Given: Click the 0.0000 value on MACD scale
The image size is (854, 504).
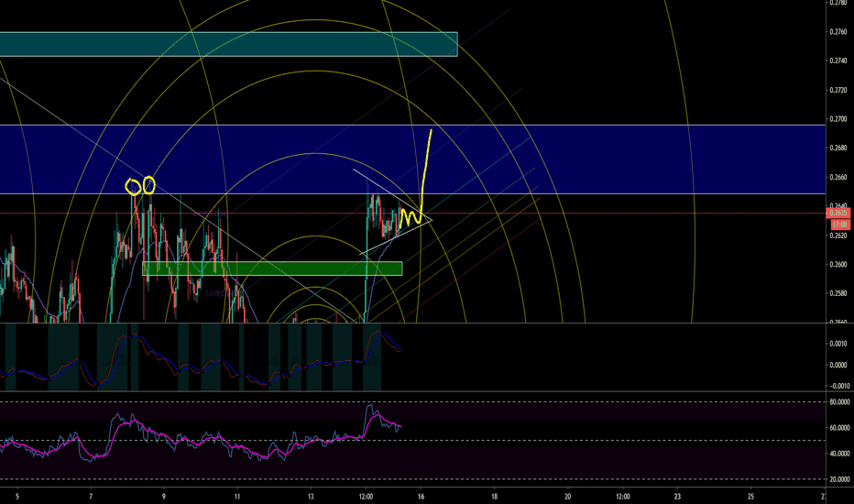Looking at the screenshot, I should (x=838, y=365).
